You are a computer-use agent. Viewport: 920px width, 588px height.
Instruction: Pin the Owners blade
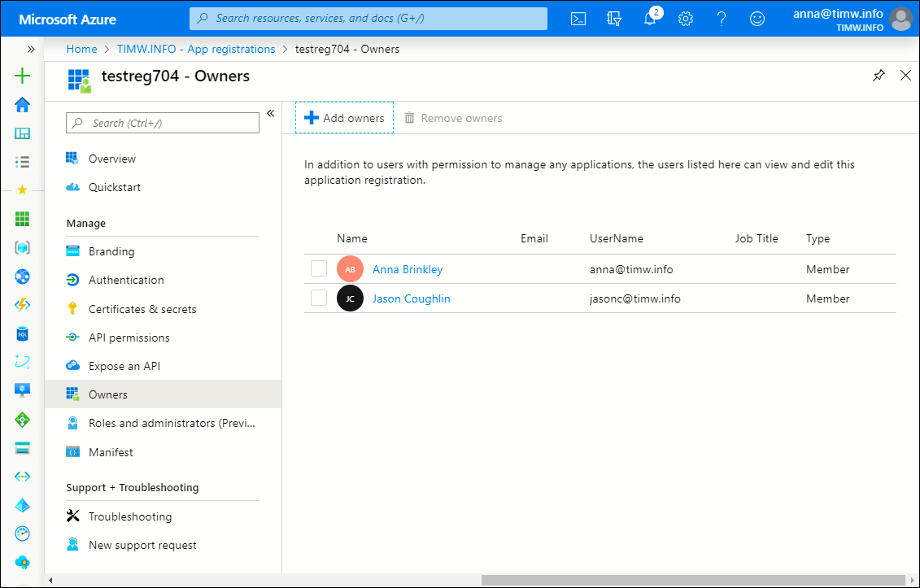879,76
